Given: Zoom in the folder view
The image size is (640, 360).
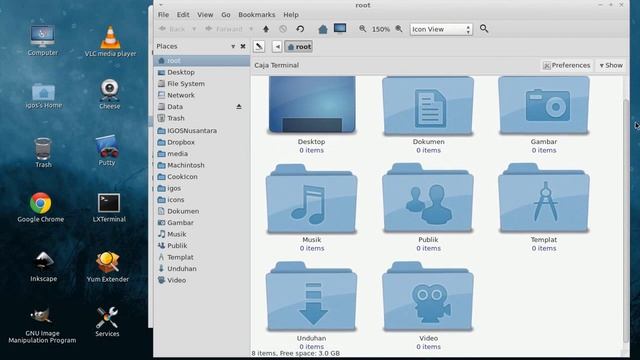Looking at the screenshot, I should click(x=399, y=29).
